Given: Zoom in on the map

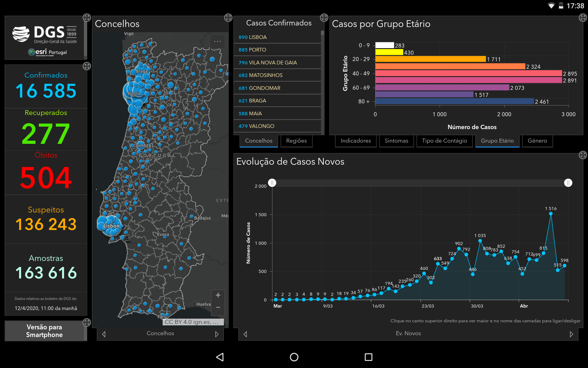Looking at the screenshot, I should point(218,295).
